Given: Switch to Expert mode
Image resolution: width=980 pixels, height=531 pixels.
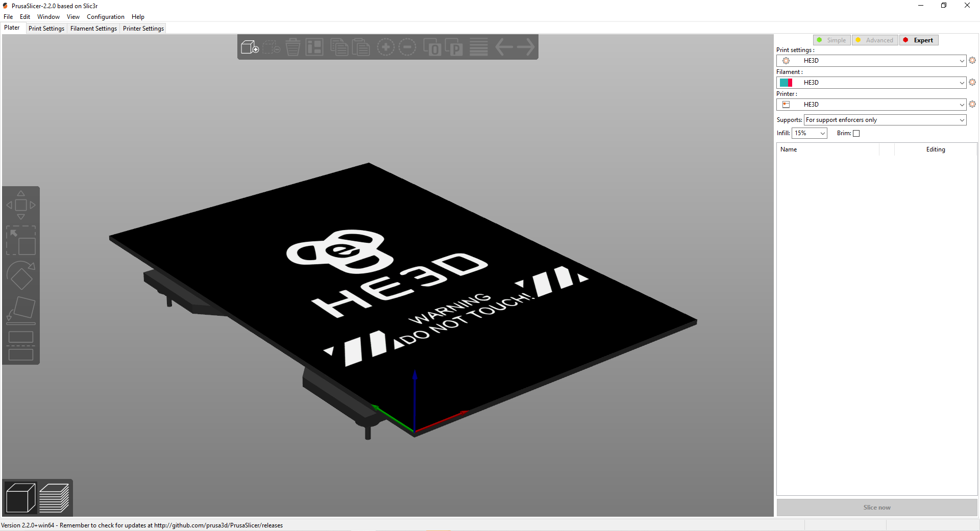Looking at the screenshot, I should point(919,40).
